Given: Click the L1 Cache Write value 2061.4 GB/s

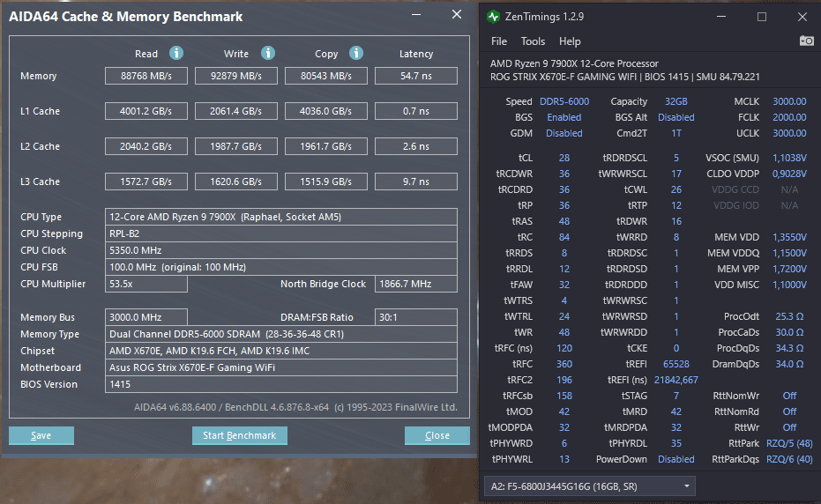Looking at the screenshot, I should (236, 111).
